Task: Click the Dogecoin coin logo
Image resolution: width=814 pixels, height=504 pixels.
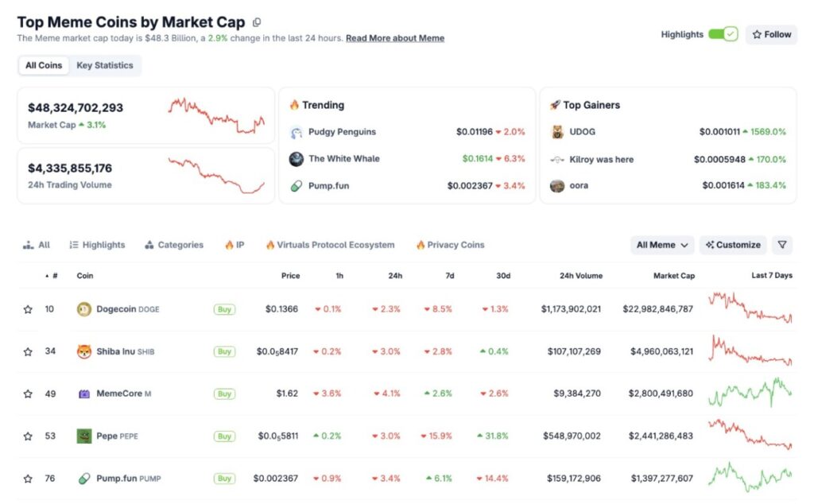Action: (x=84, y=309)
